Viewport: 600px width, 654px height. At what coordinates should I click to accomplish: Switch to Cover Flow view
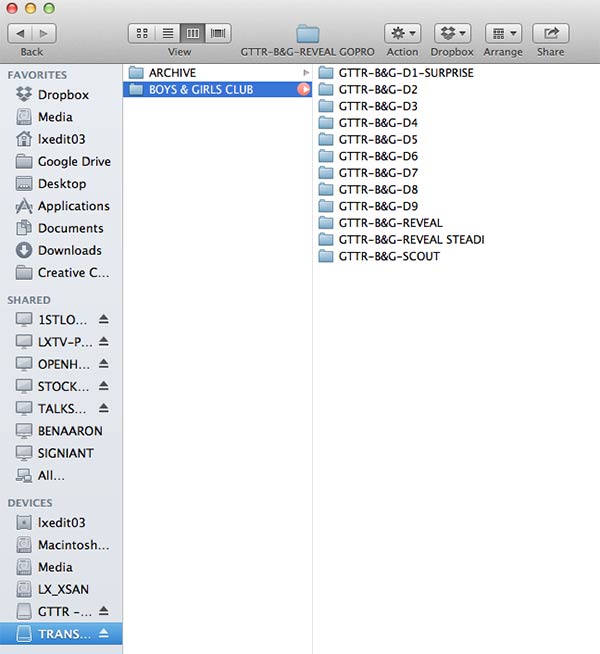click(218, 33)
